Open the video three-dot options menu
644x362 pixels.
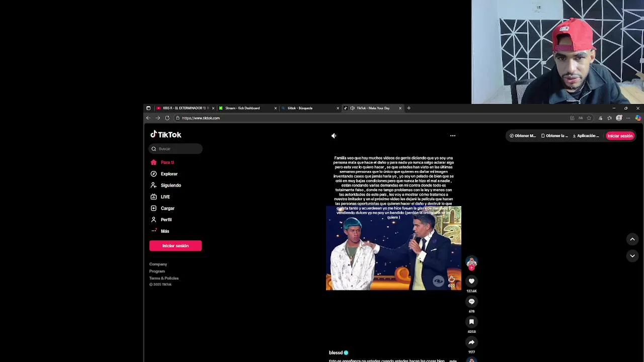[x=453, y=136]
